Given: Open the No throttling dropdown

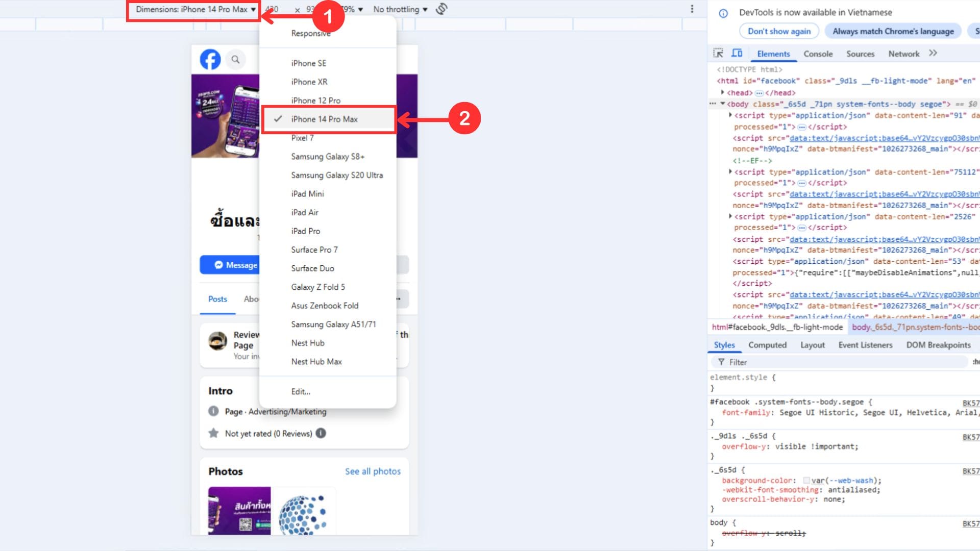Looking at the screenshot, I should click(x=400, y=9).
